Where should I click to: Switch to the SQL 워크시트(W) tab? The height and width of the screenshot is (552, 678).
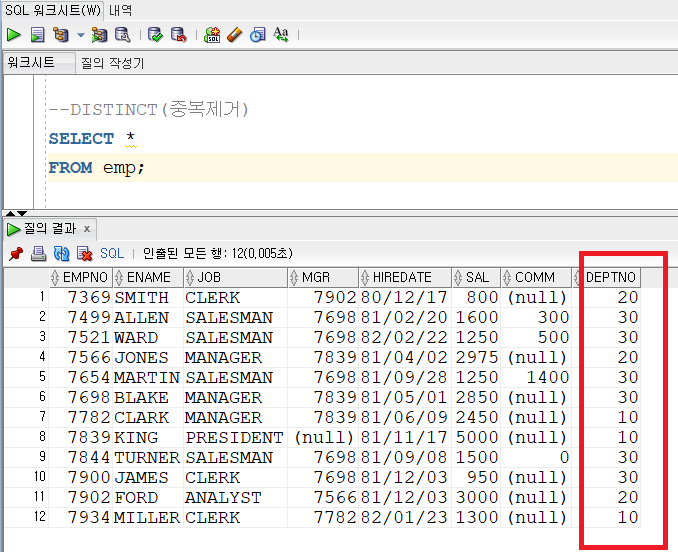pyautogui.click(x=53, y=10)
